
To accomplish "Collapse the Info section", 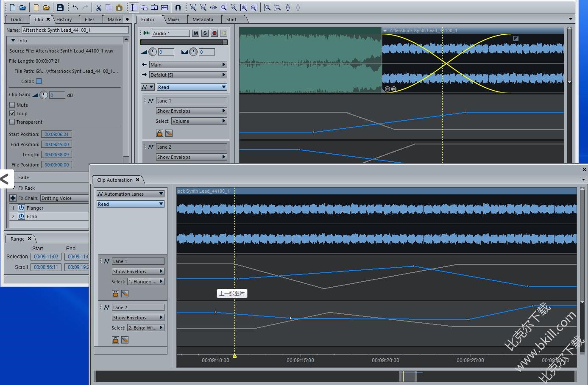I will [x=13, y=41].
